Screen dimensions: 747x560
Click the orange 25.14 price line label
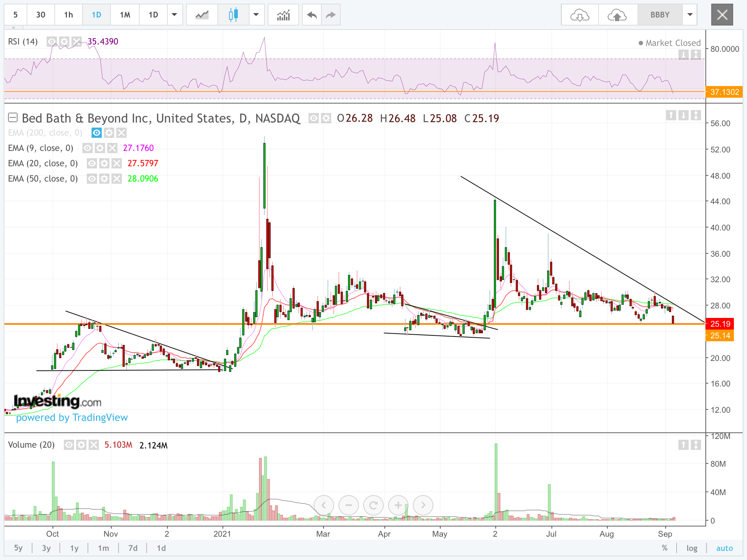(720, 336)
